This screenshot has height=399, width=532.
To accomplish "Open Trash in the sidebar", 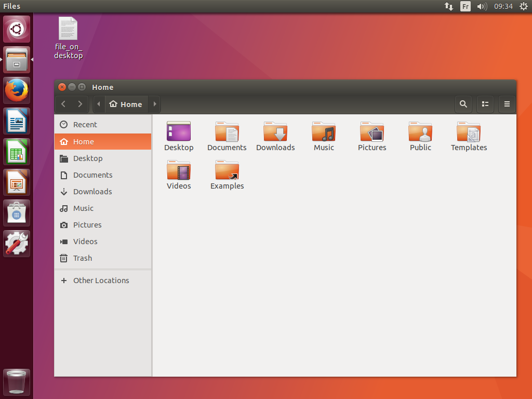I will pos(103,258).
